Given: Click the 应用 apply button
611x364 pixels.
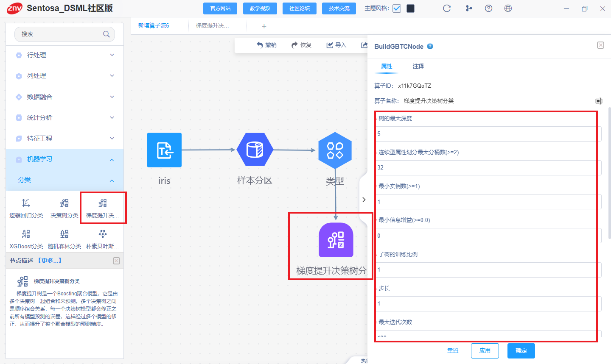Looking at the screenshot, I should pyautogui.click(x=485, y=351).
